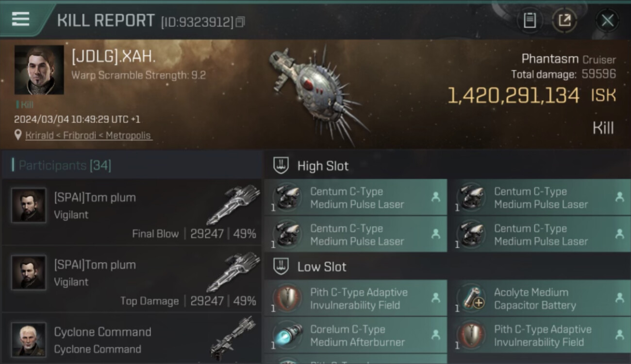Select the top-left Centum C-Type Medium Pulse Laser icon

pos(287,198)
